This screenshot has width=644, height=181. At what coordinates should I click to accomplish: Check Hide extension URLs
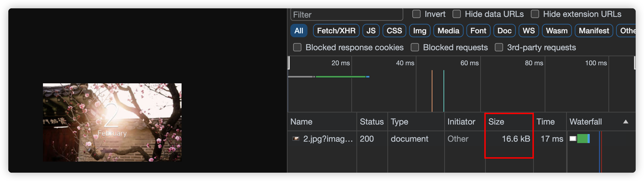pos(535,14)
